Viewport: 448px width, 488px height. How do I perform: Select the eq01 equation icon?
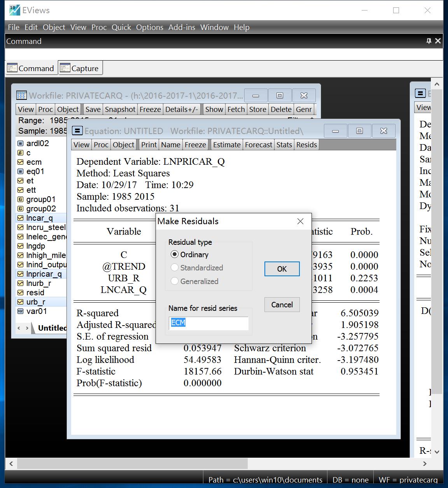21,171
